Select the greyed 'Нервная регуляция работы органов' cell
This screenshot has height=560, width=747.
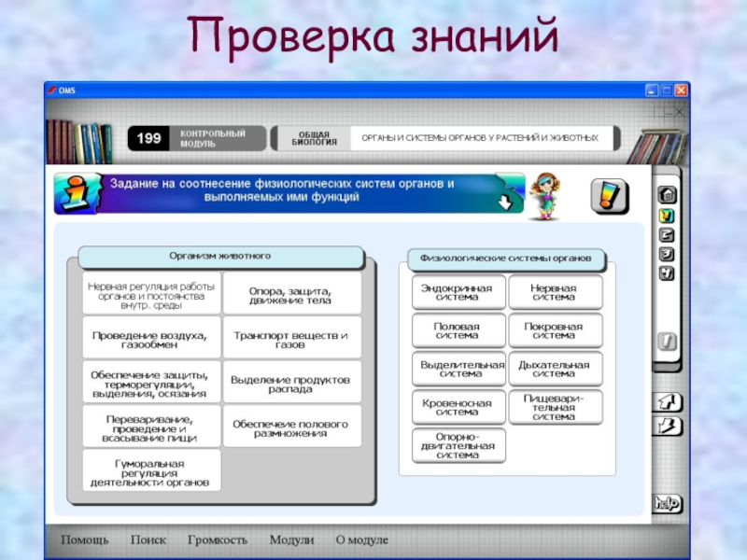pos(151,293)
